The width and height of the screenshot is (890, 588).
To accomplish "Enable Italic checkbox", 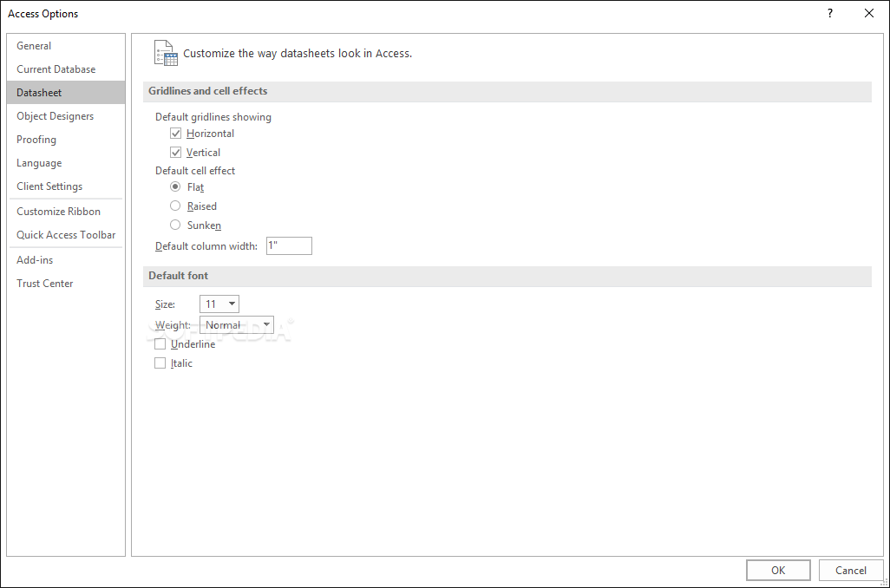I will pyautogui.click(x=160, y=363).
